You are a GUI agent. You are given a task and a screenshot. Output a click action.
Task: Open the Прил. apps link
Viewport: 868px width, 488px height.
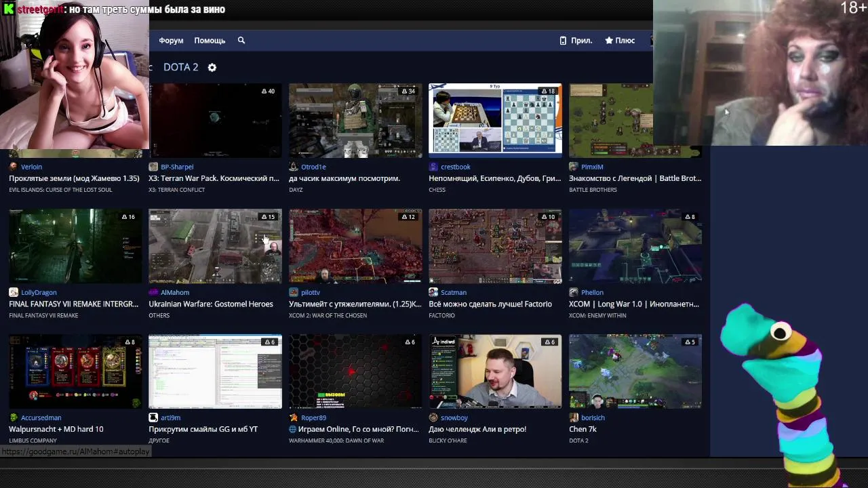point(576,41)
